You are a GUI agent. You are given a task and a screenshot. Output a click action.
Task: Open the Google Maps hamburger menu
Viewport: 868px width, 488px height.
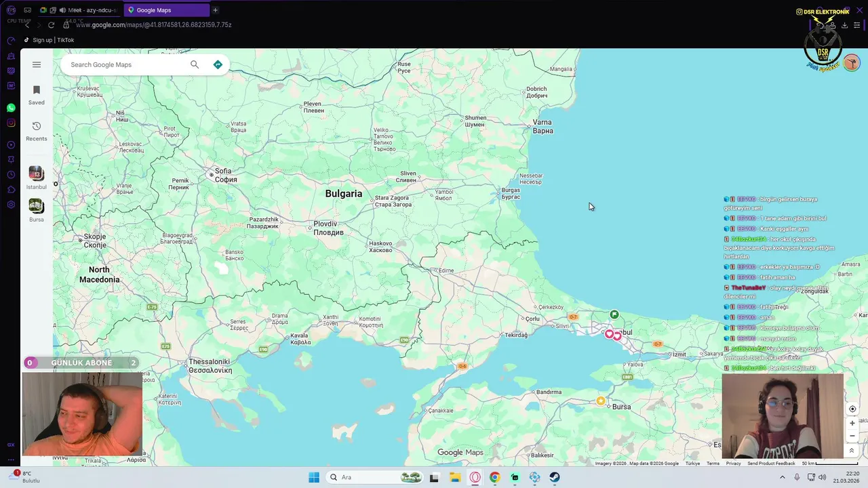(37, 64)
